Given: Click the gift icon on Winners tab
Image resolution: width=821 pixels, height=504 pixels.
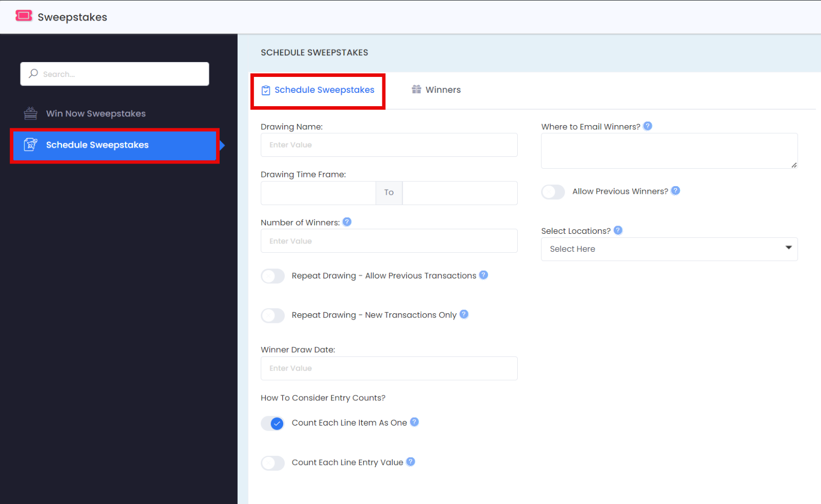Looking at the screenshot, I should coord(416,89).
